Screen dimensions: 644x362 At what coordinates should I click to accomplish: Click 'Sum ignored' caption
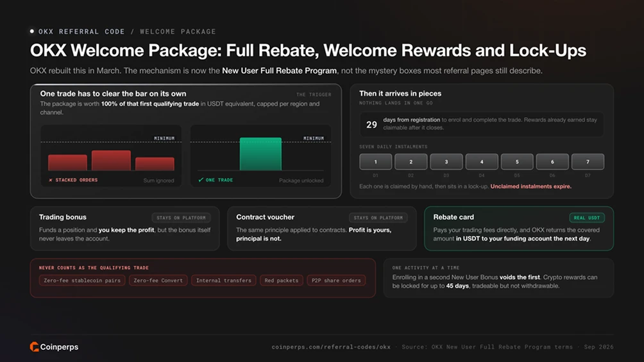click(158, 180)
